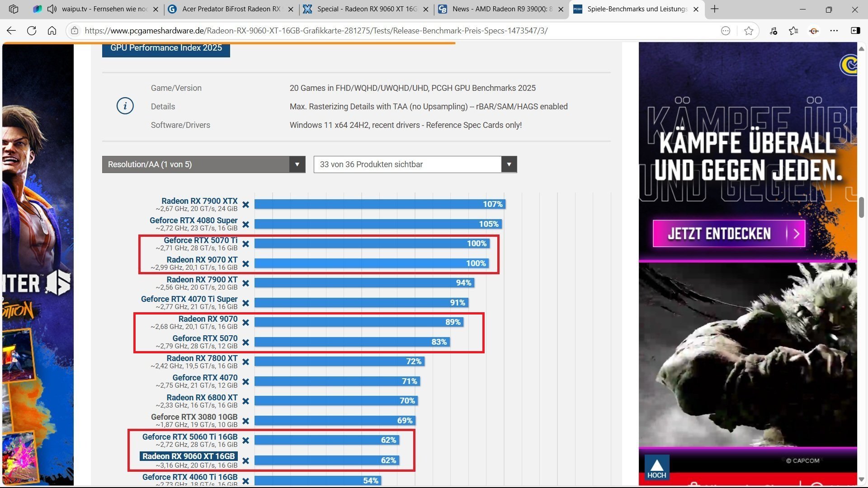Screen dimensions: 868x488
Task: Click the 107% bar for RX 7900 XTX
Action: click(x=380, y=204)
